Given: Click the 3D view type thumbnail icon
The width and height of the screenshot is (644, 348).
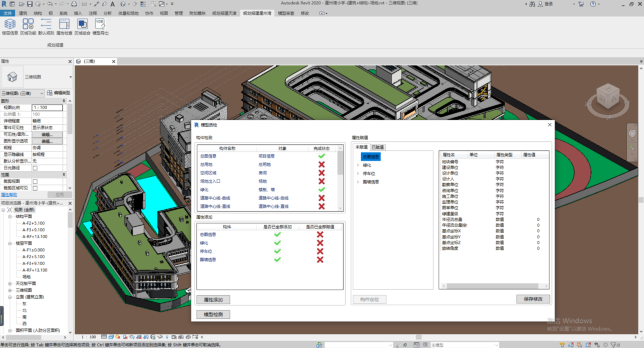Looking at the screenshot, I should coord(12,76).
